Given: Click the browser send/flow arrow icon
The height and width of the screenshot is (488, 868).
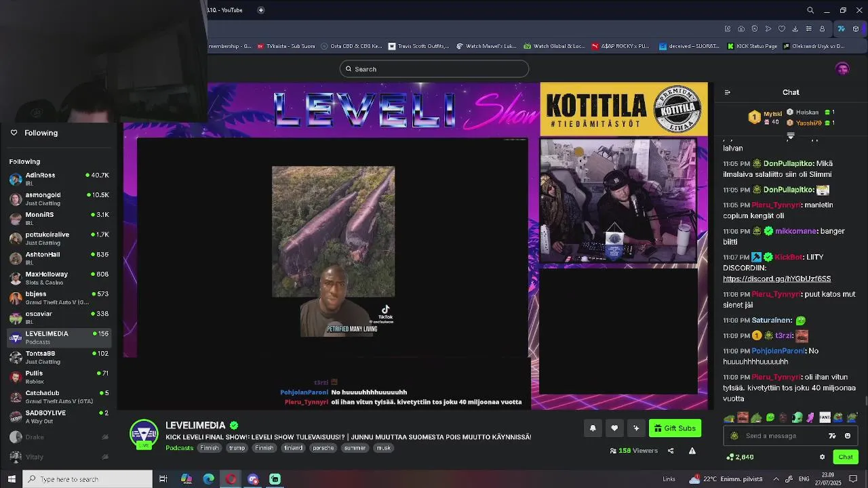Looking at the screenshot, I should [x=768, y=28].
